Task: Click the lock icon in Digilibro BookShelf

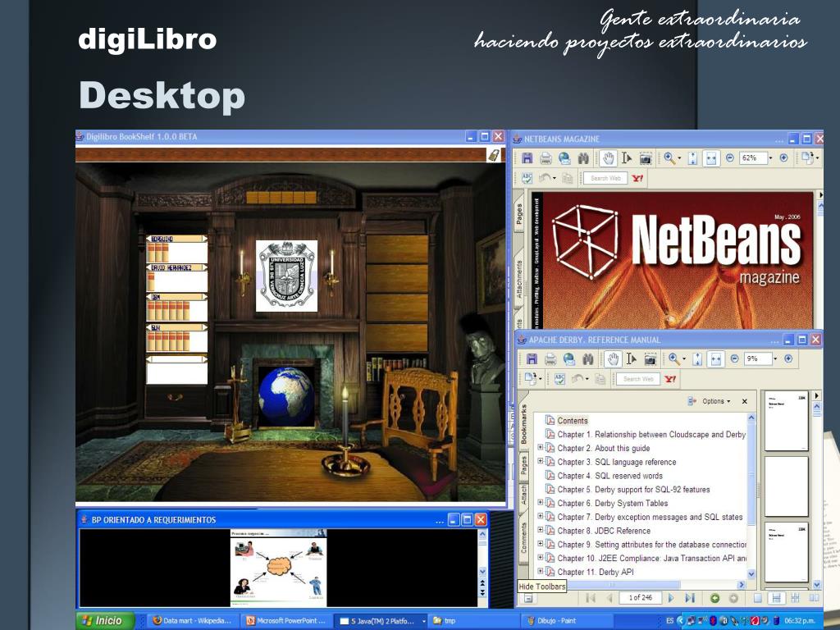Action: point(493,155)
